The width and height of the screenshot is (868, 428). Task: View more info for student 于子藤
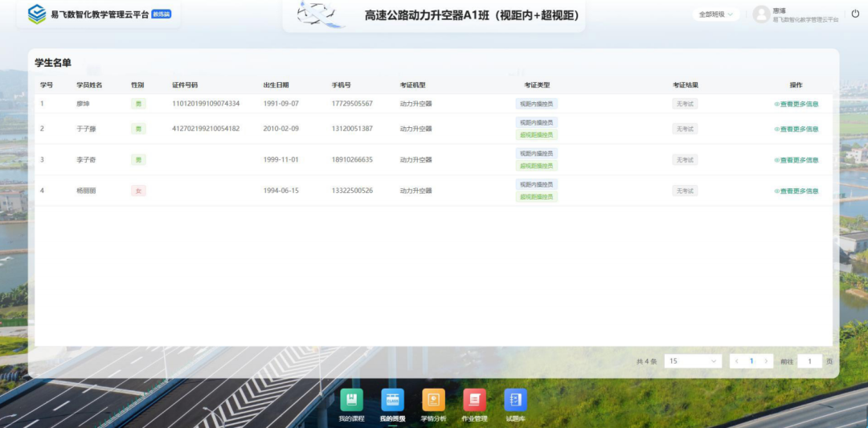pos(796,129)
